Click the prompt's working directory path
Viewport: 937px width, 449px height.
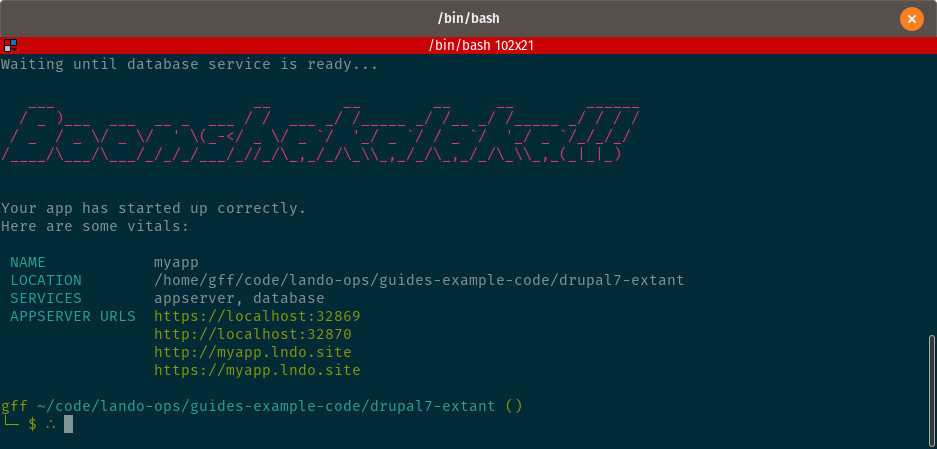point(266,406)
